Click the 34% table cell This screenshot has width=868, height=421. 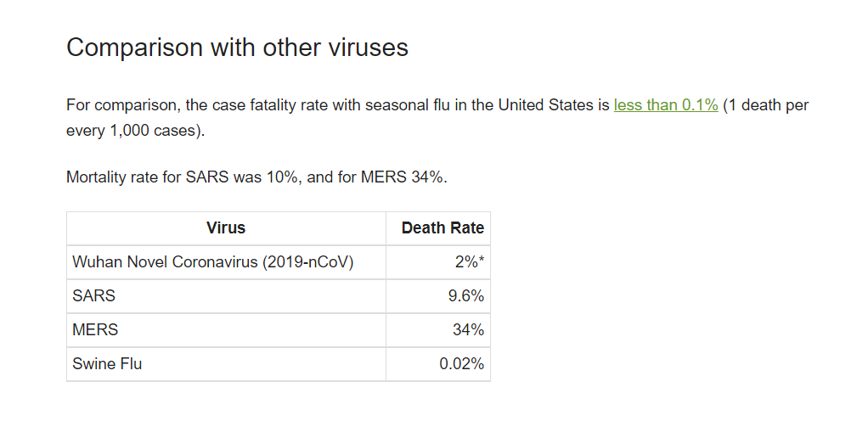click(x=468, y=330)
